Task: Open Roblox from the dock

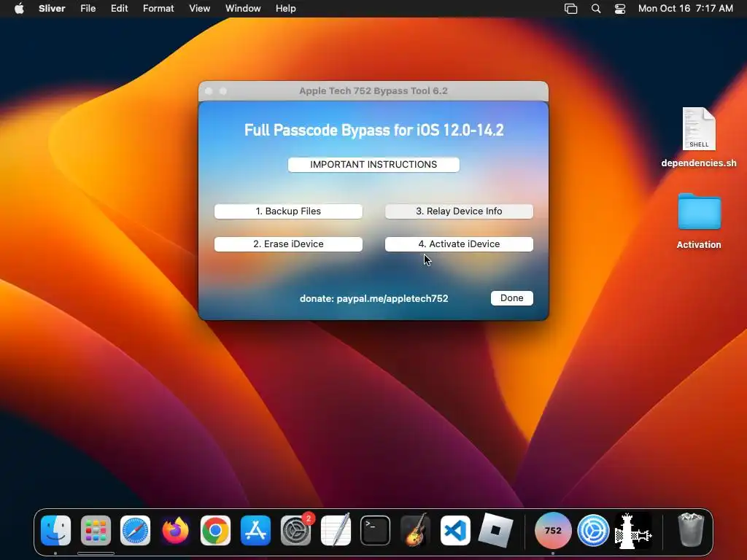Action: click(x=495, y=531)
